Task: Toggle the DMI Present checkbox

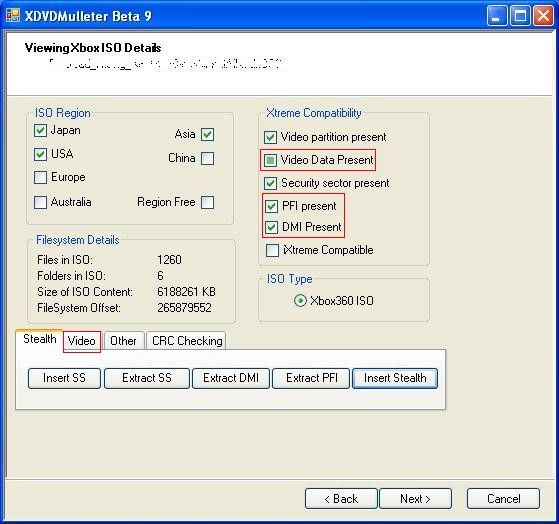Action: pyautogui.click(x=271, y=227)
